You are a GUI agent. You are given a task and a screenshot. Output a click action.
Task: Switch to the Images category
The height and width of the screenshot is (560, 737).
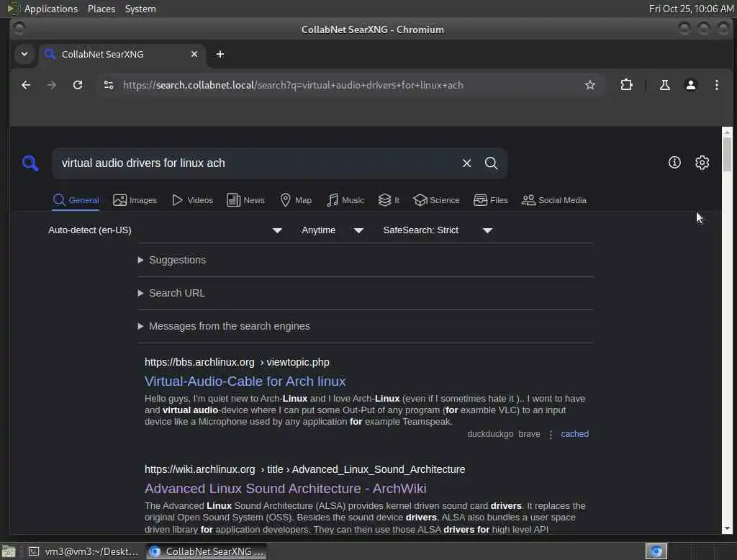point(135,200)
